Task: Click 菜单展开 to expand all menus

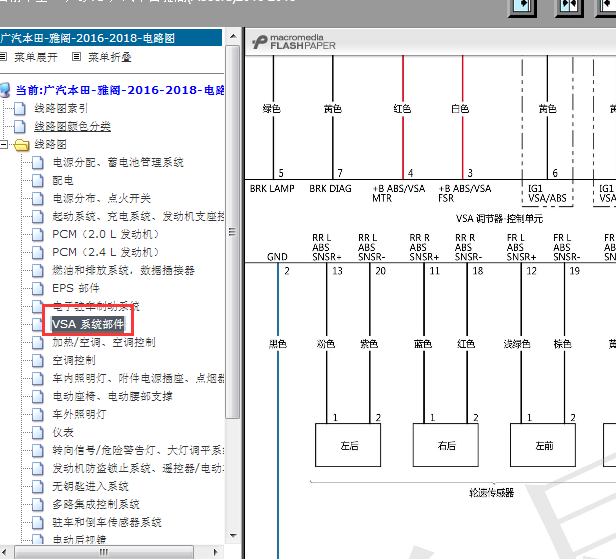Action: tap(36, 57)
